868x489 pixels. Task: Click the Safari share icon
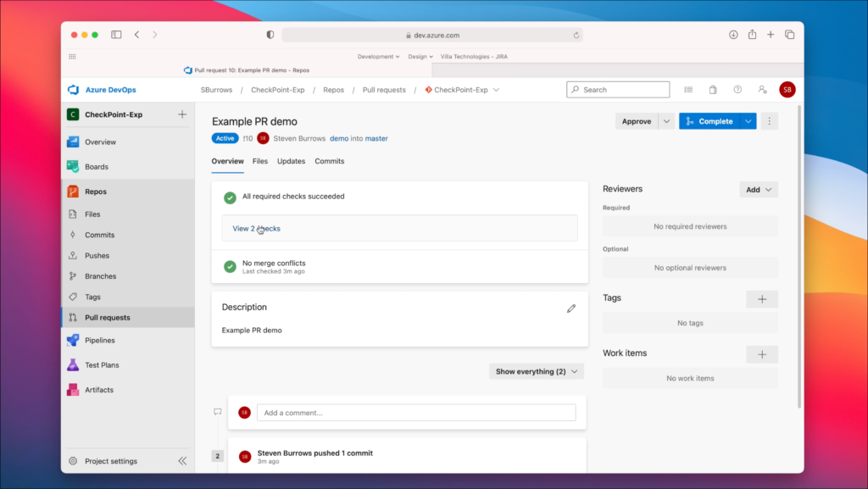pyautogui.click(x=753, y=34)
